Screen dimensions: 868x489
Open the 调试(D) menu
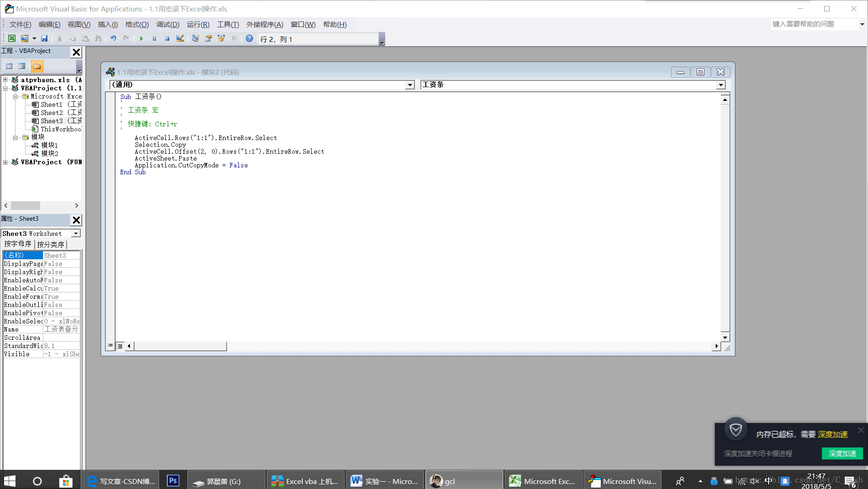click(168, 25)
